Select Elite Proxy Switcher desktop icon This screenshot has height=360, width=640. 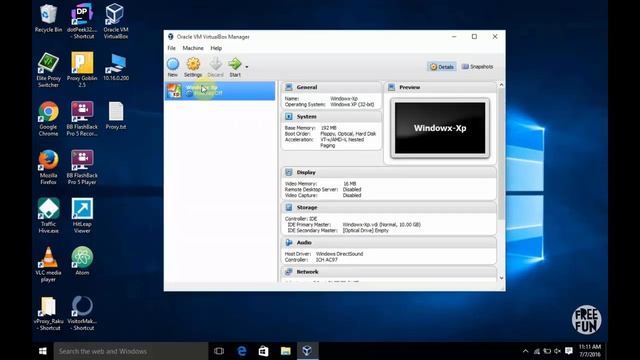click(48, 70)
